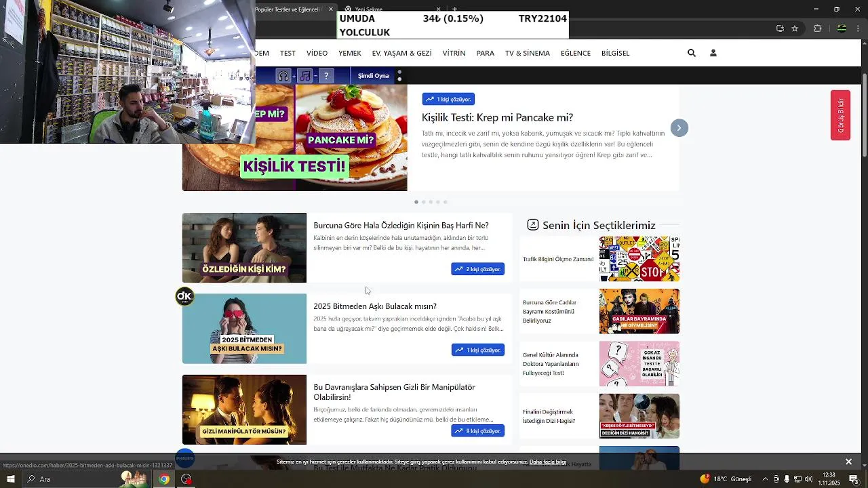Advance the carousel with the next arrow
The height and width of the screenshot is (488, 868).
pos(679,128)
